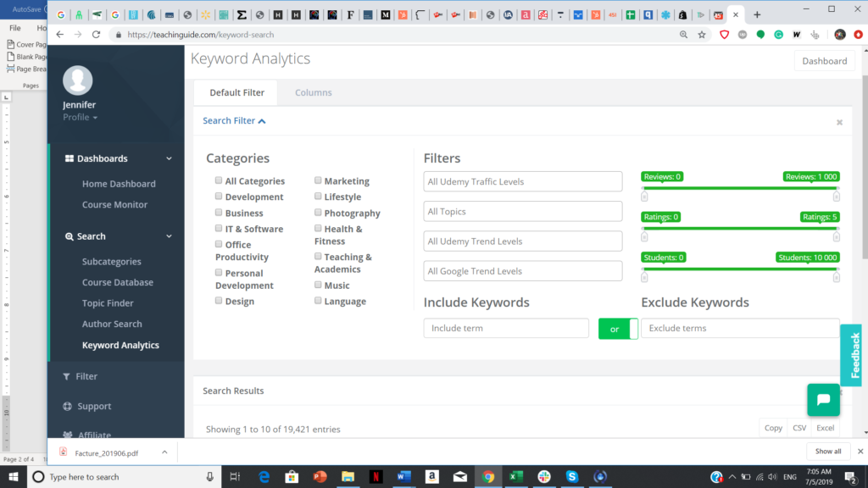868x488 pixels.
Task: Click the Ratings maximum slider handle
Action: pyautogui.click(x=836, y=237)
